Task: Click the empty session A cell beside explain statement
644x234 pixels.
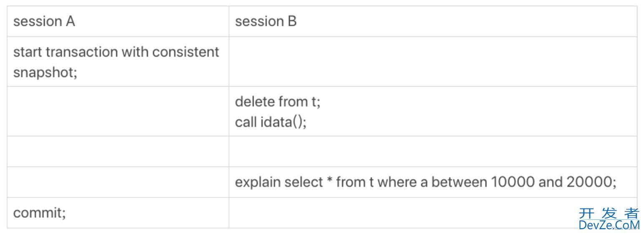Action: coord(118,182)
